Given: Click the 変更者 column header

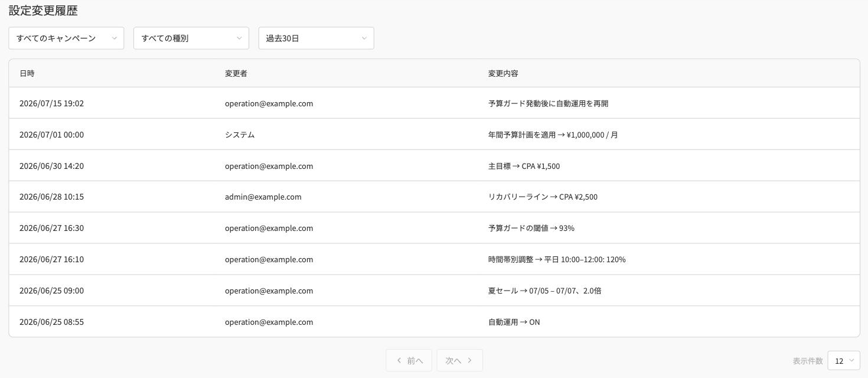Looking at the screenshot, I should pos(236,73).
